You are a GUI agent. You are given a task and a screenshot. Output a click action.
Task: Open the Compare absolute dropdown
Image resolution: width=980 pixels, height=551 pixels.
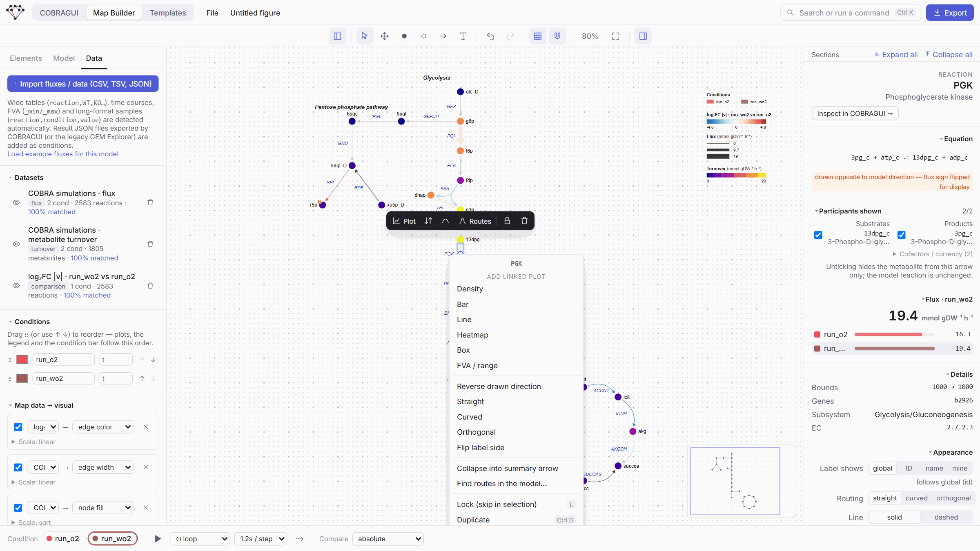[x=388, y=539]
